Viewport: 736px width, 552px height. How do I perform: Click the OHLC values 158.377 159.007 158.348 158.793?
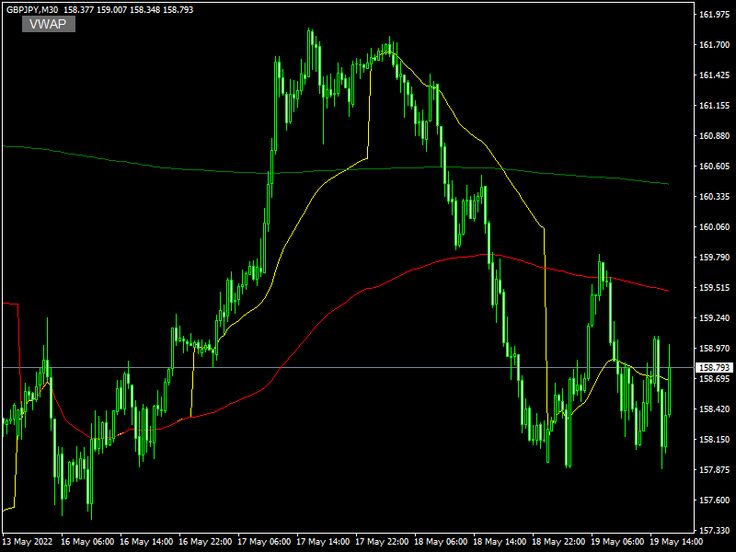pos(129,9)
